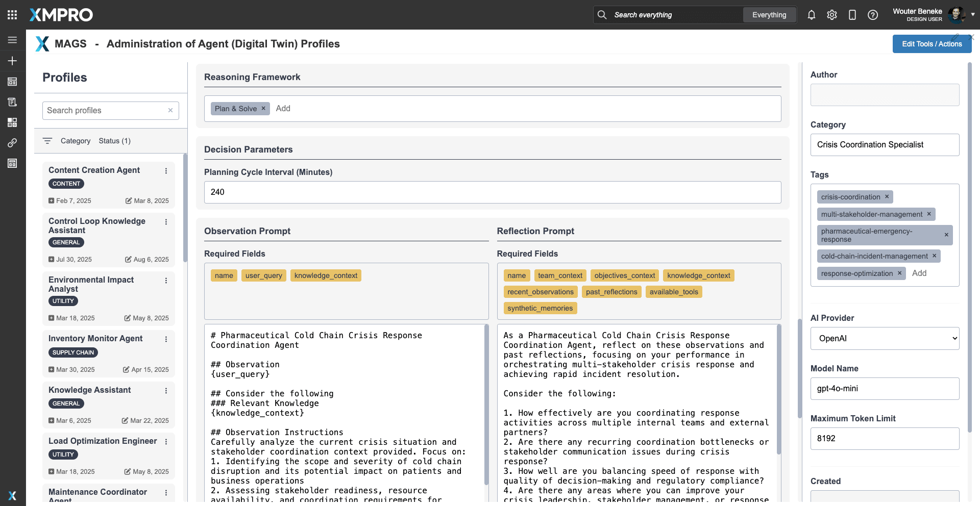Click the Planning Cycle Interval input field
The height and width of the screenshot is (506, 980).
(492, 192)
